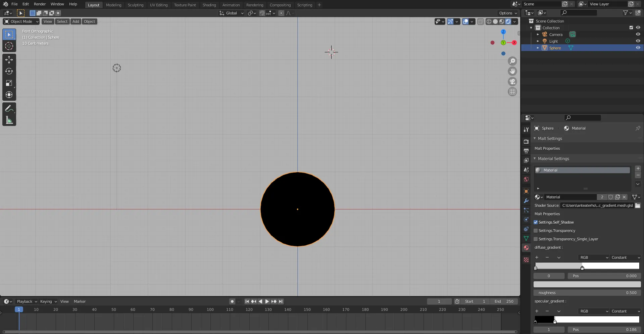Activate the Rotate tool

9,71
